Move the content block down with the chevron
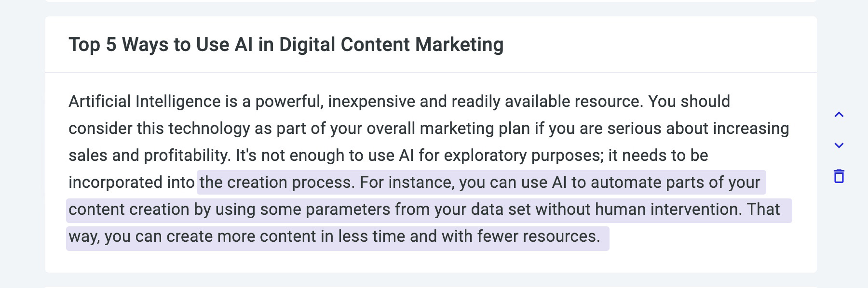 coord(839,145)
